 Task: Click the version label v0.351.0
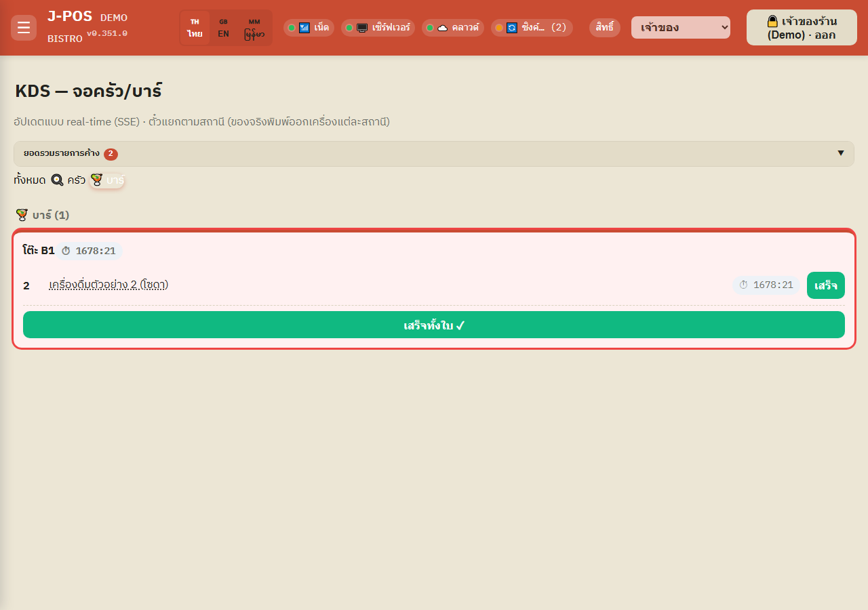pyautogui.click(x=107, y=33)
